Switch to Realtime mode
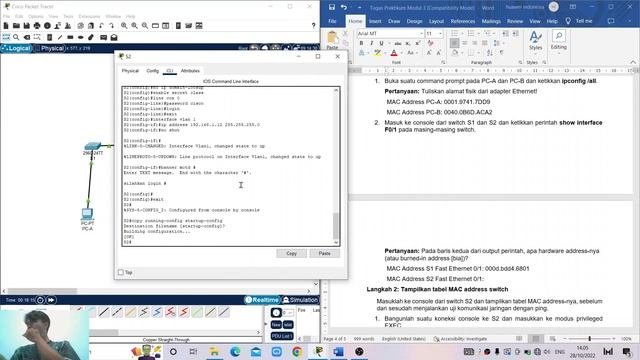The width and height of the screenshot is (640, 360). [x=262, y=300]
